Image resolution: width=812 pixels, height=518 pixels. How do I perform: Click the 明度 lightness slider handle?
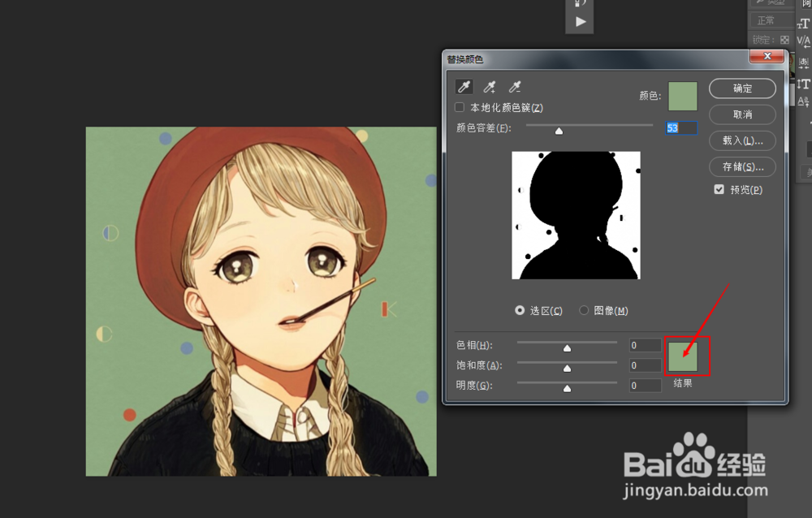[x=567, y=388]
